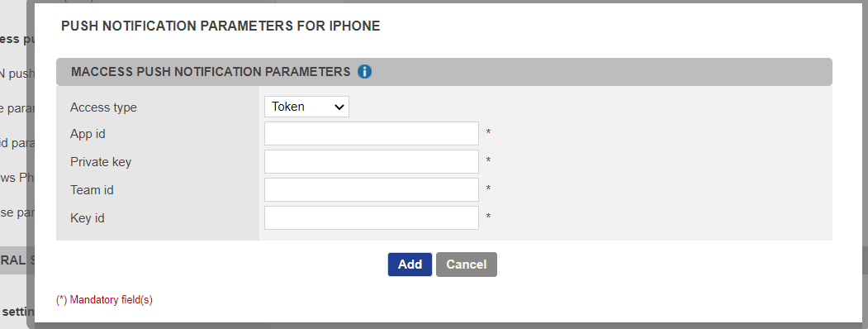Viewport: 868px width, 329px height.
Task: Open the Access type Token dropdown
Action: [306, 107]
